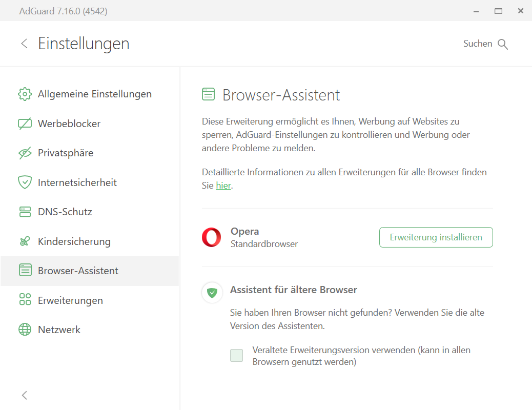The image size is (532, 410).
Task: Click the AdGuard 7.16.0 window title
Action: click(x=63, y=11)
